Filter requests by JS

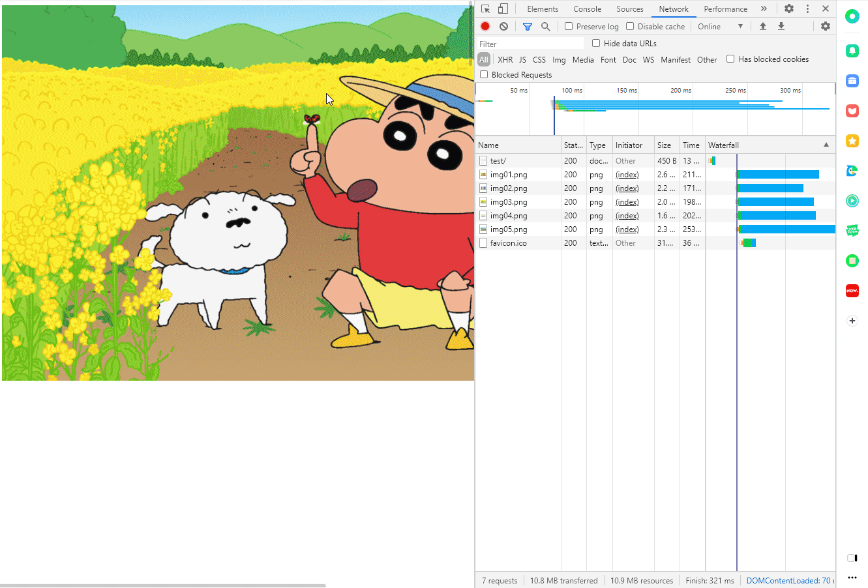[522, 59]
